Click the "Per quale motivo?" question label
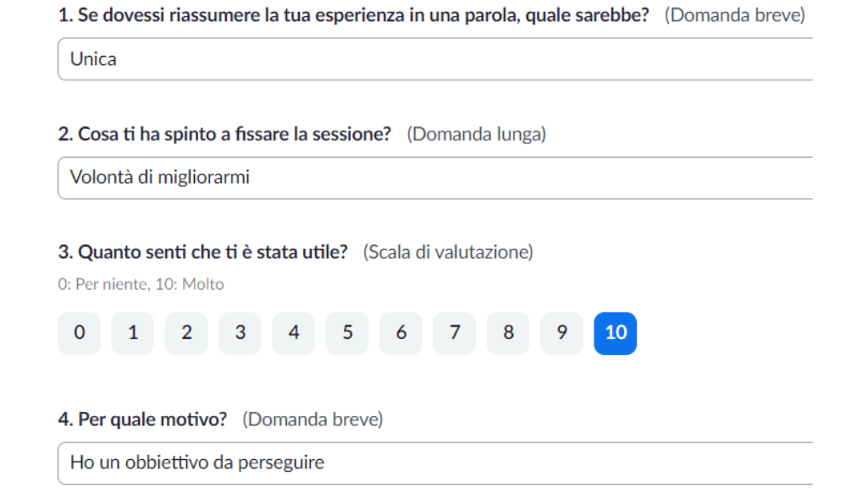 tap(142, 419)
